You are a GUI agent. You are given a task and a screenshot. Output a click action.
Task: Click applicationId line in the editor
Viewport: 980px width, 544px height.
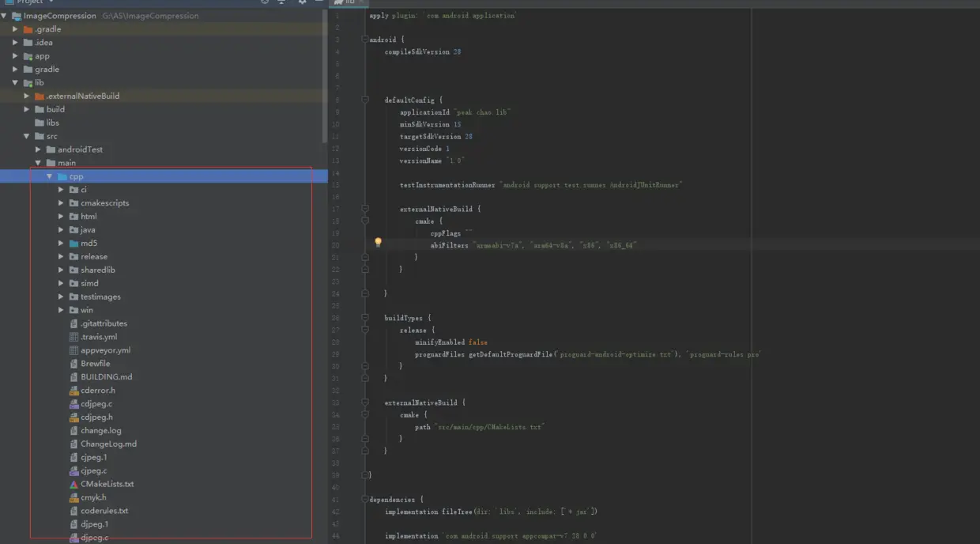pyautogui.click(x=455, y=112)
